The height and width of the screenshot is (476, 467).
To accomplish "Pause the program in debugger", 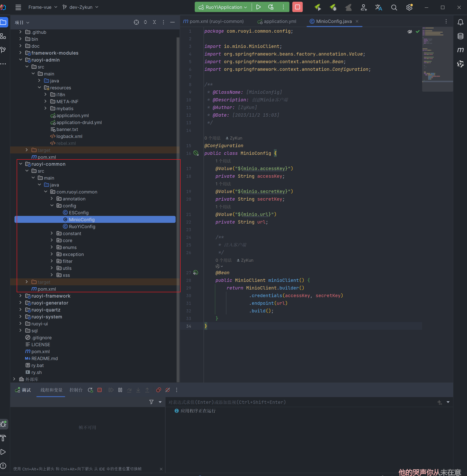I will (120, 390).
